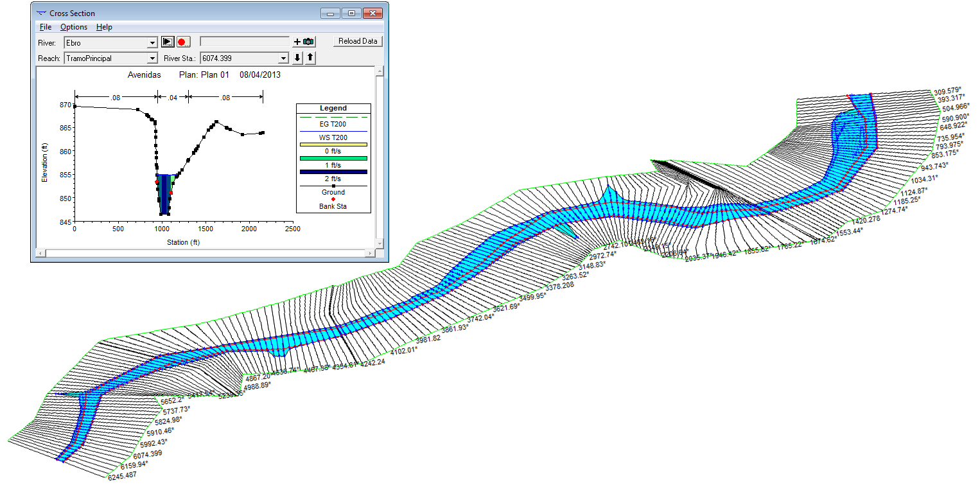
Task: Open the Options menu
Action: [74, 27]
